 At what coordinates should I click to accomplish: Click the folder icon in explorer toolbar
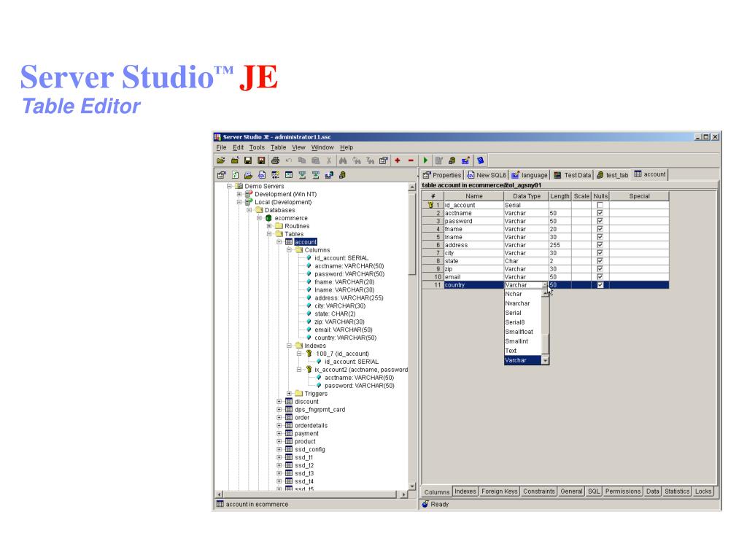[248, 175]
